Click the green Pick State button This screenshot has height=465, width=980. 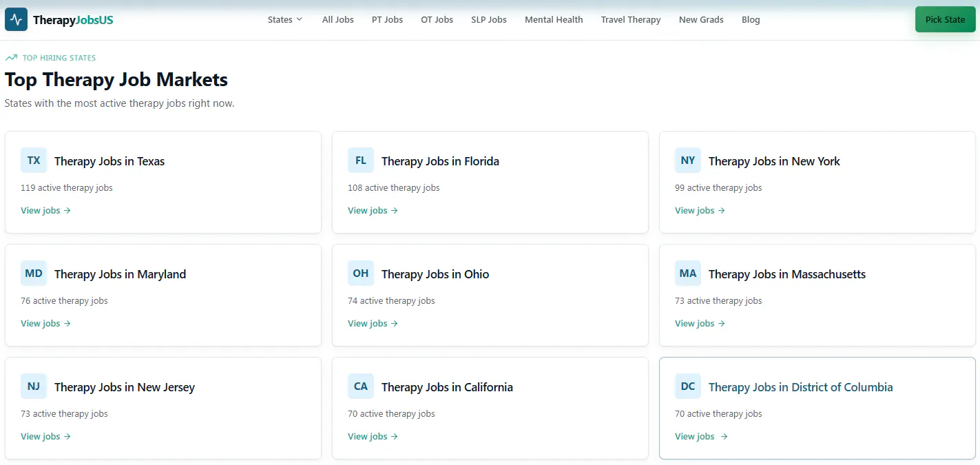pyautogui.click(x=945, y=19)
